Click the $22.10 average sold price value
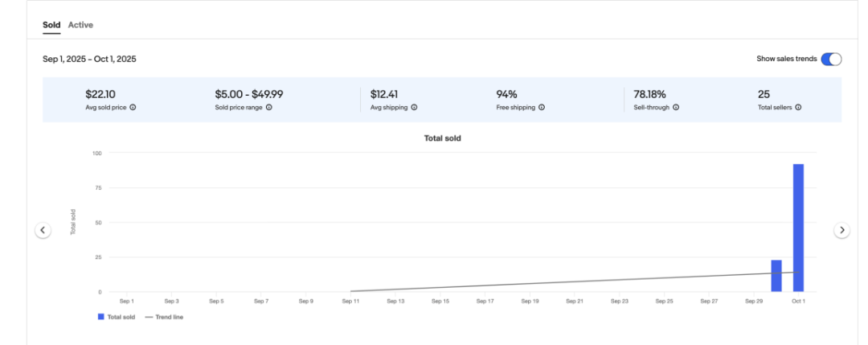 (100, 94)
